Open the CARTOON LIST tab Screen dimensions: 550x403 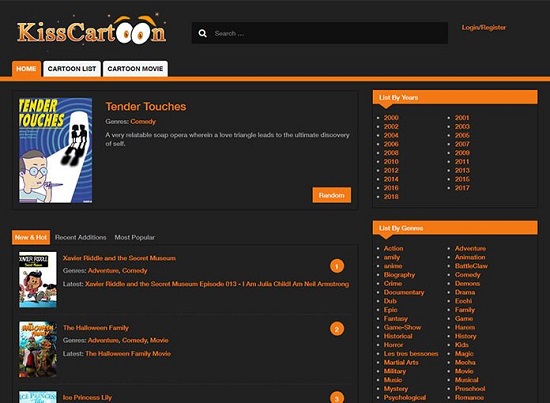(72, 69)
